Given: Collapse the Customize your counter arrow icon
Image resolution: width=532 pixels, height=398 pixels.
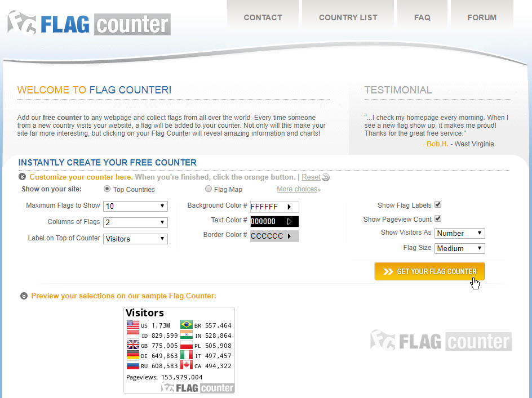Looking at the screenshot, I should pos(23,177).
